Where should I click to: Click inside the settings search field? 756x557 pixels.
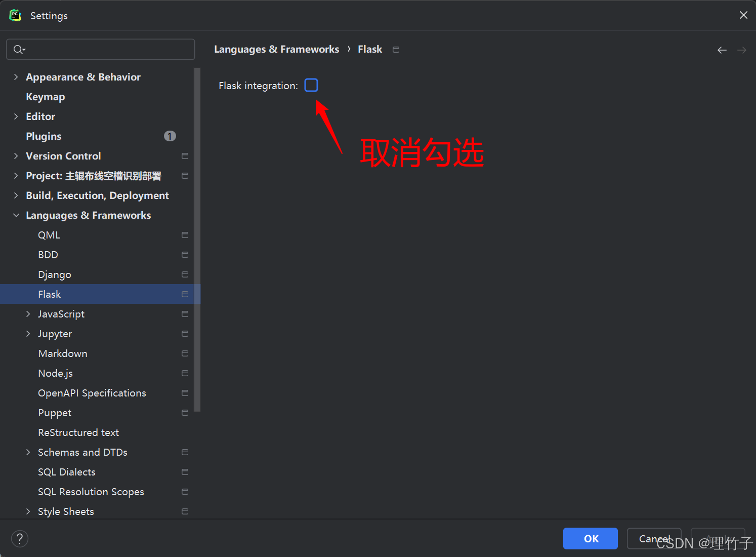pos(101,49)
